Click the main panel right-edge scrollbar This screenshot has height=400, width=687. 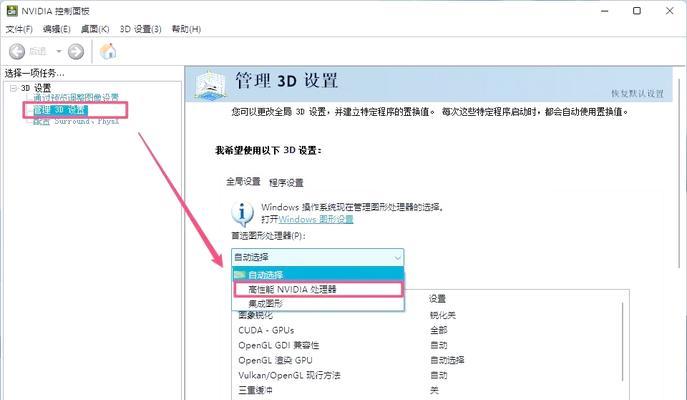[x=679, y=175]
